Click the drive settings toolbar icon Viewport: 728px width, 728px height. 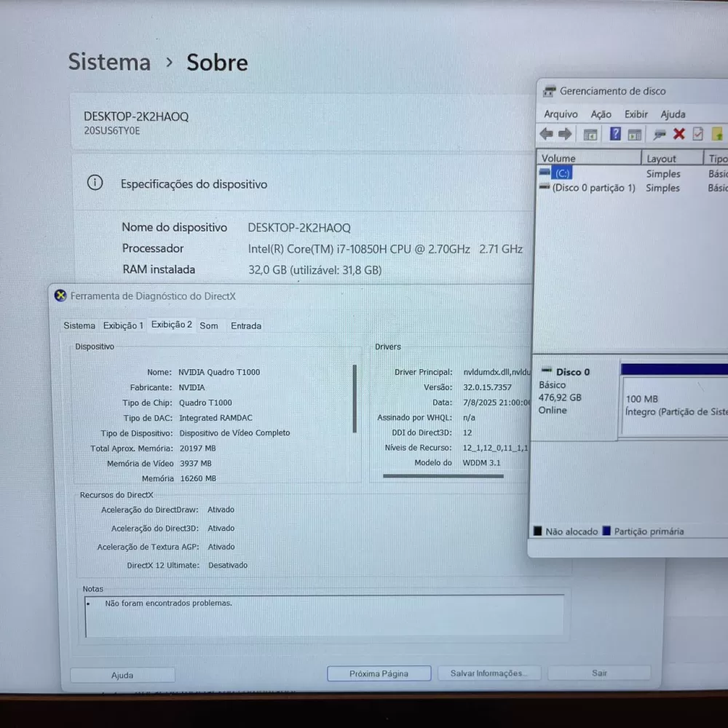coord(660,135)
